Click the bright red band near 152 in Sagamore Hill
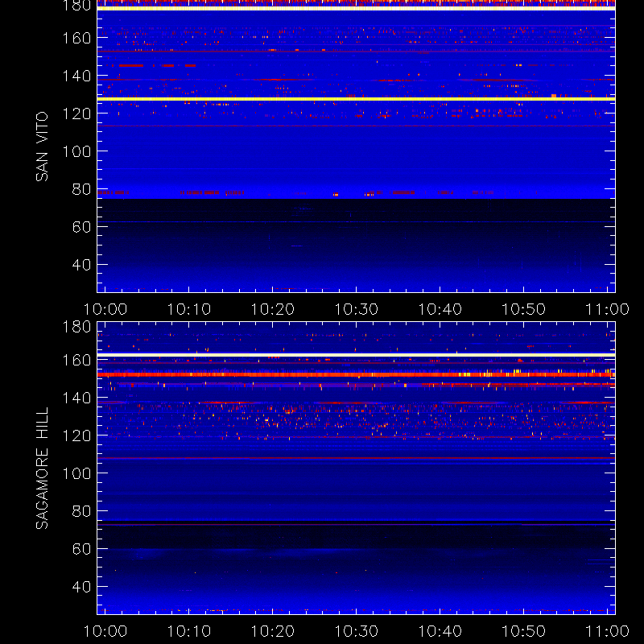Screen dimensions: 644x644 pyautogui.click(x=356, y=374)
